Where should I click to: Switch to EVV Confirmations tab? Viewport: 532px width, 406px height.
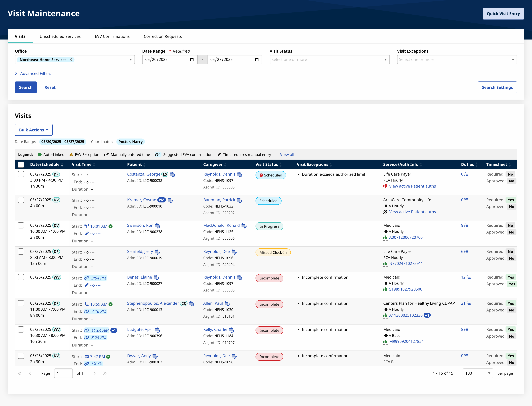coord(112,36)
